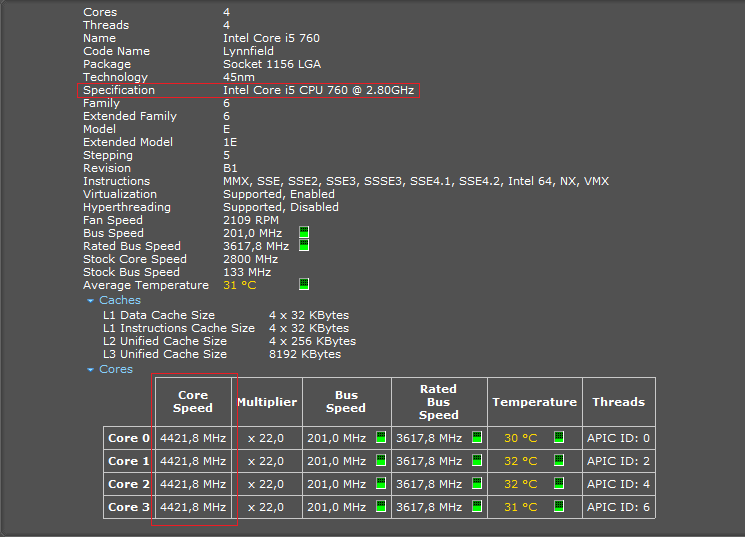Click the Average Temperature value 31 °C
Viewport: 745px width, 537px height.
(239, 285)
